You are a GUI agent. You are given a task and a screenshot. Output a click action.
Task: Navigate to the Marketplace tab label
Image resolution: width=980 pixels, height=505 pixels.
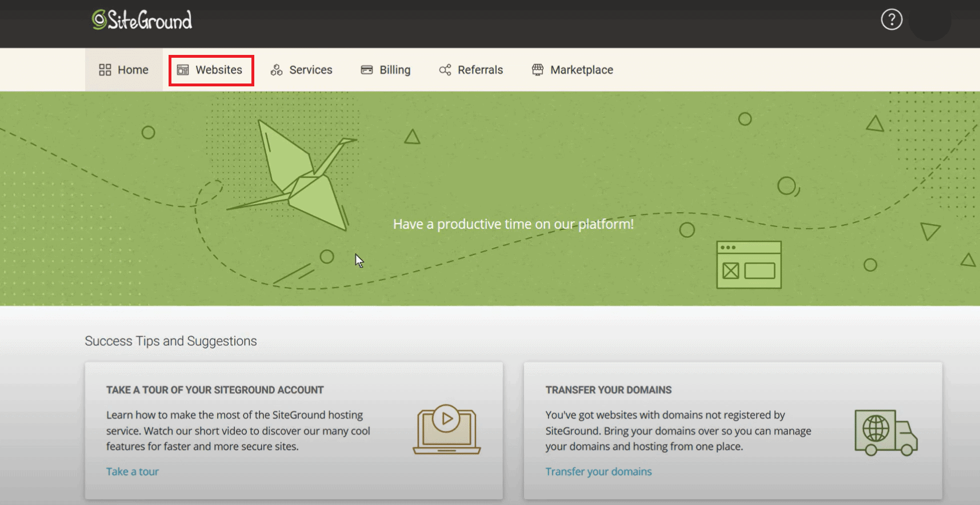[x=581, y=70]
